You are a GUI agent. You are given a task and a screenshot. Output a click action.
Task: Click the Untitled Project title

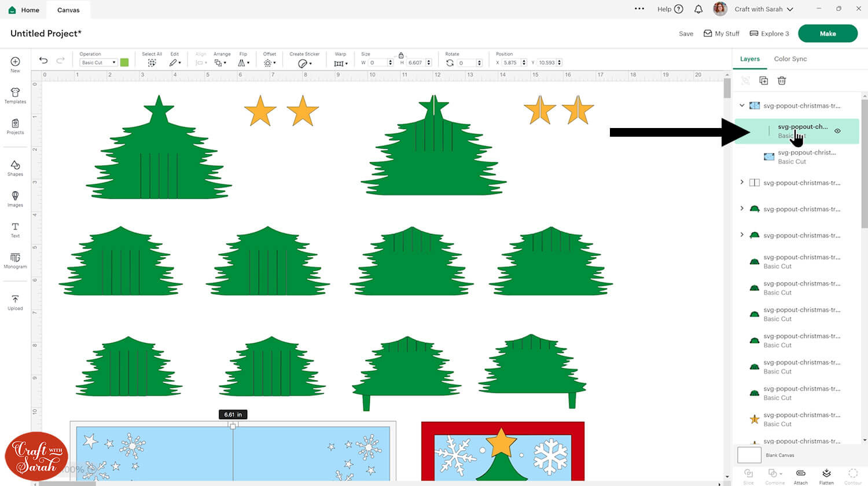(46, 34)
